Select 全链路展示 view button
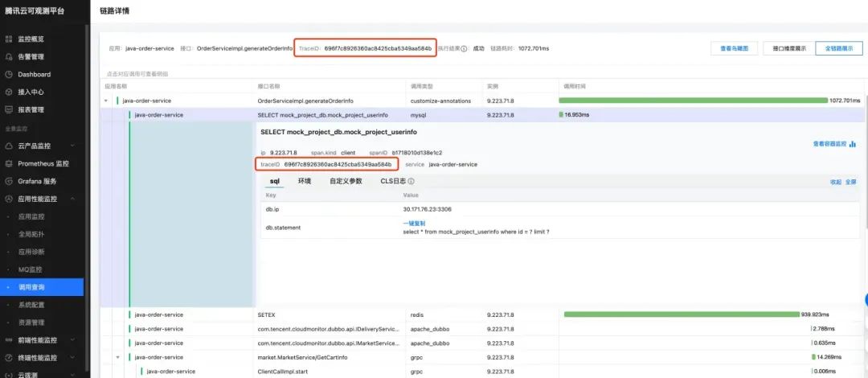 (838, 49)
